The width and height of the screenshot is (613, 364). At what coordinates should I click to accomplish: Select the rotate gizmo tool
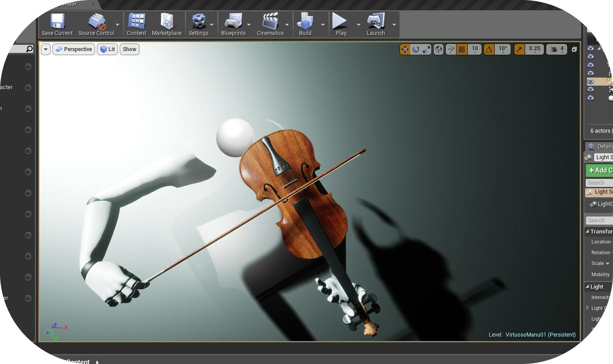[416, 49]
